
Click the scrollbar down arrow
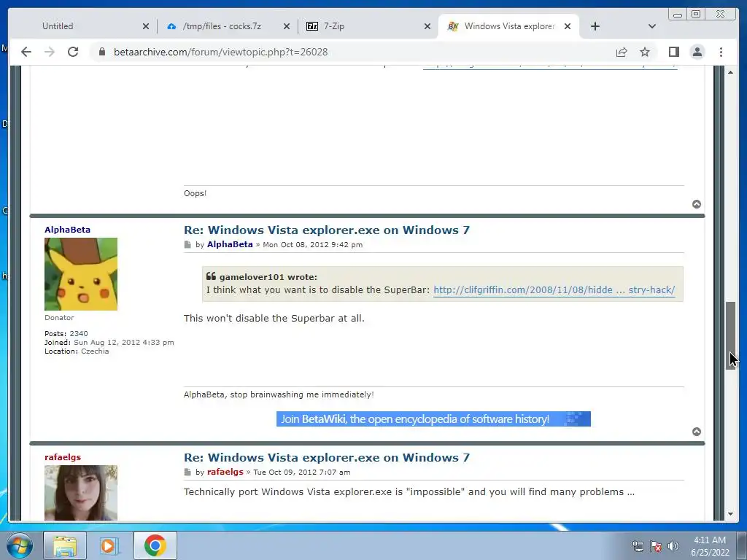point(731,514)
